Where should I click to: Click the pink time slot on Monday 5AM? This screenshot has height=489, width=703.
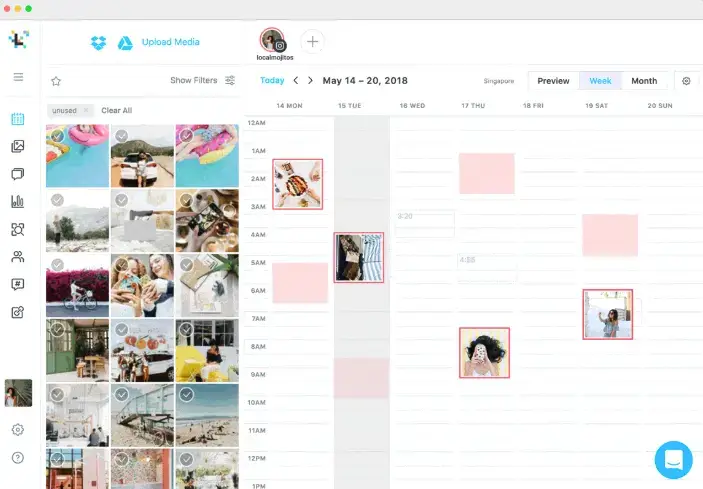[x=300, y=283]
